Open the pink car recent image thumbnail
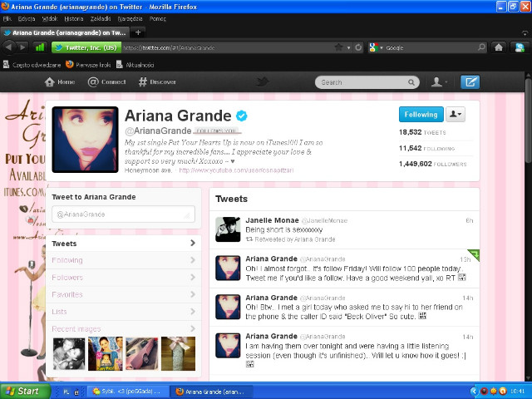The image size is (532, 399). point(142,353)
